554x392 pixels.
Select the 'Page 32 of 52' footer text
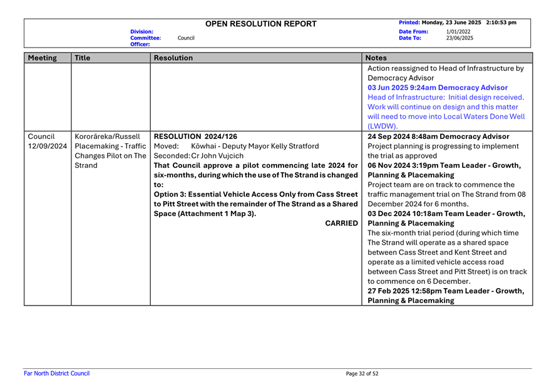point(362,374)
